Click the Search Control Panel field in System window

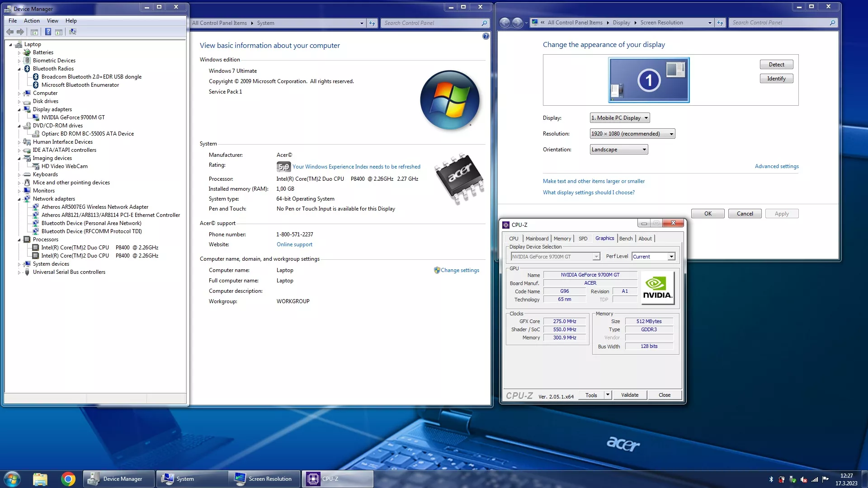(435, 23)
